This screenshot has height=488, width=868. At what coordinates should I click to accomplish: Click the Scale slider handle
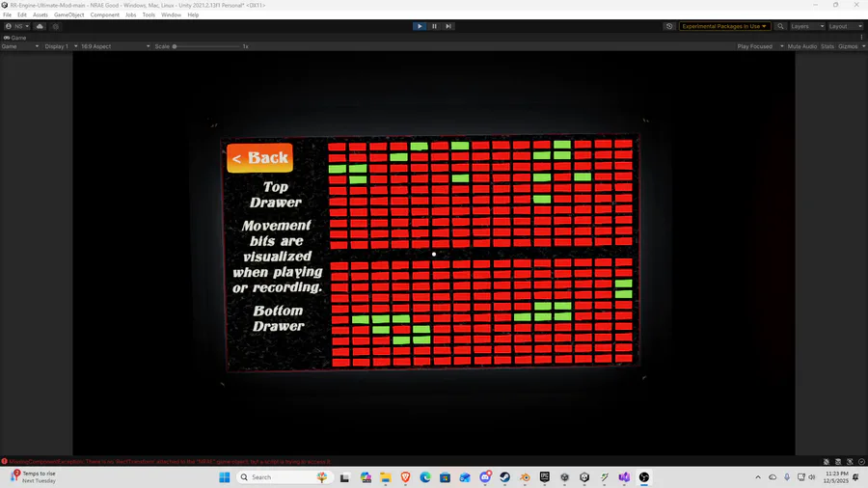(175, 46)
